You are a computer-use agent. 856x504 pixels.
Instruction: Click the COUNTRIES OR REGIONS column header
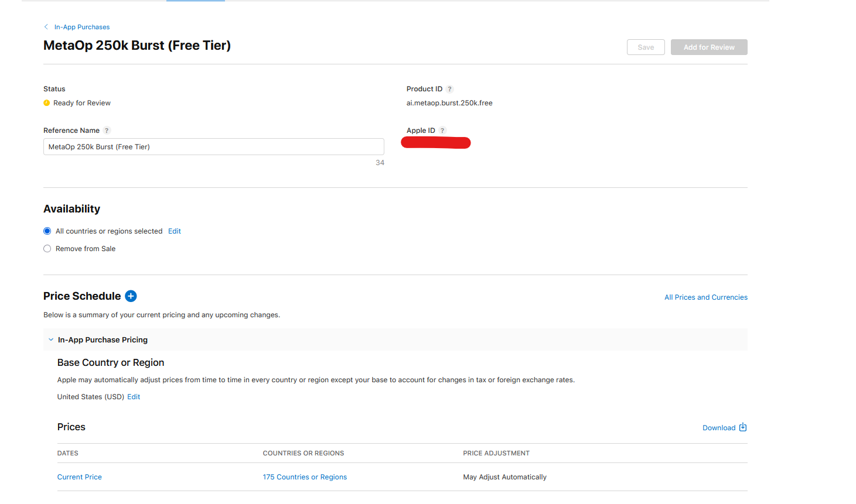pyautogui.click(x=303, y=453)
